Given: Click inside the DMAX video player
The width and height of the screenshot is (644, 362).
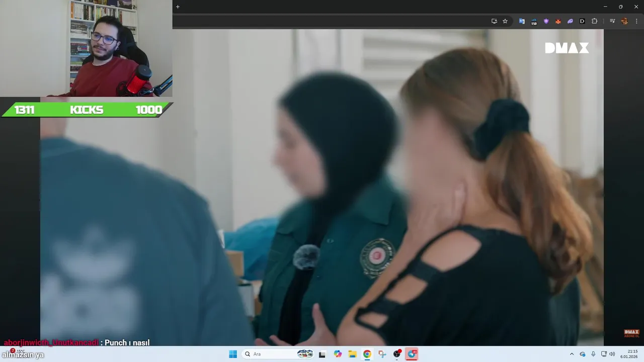Looking at the screenshot, I should (x=322, y=188).
